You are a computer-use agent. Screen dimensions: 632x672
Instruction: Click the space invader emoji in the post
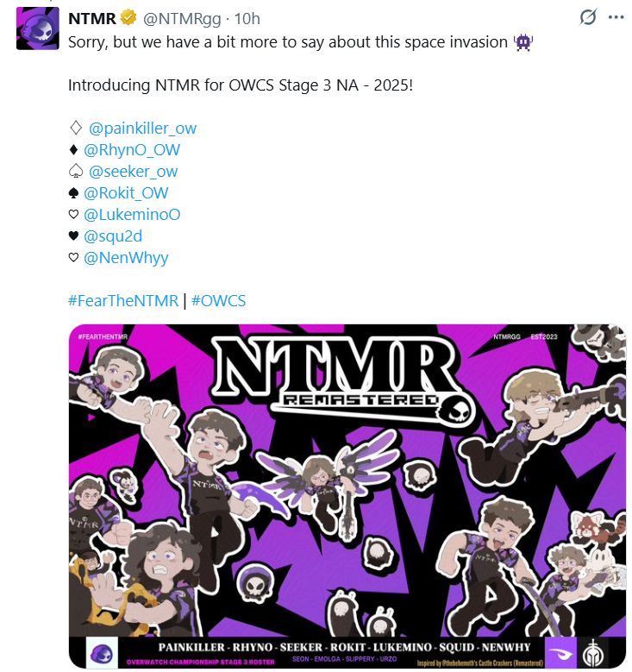point(523,42)
